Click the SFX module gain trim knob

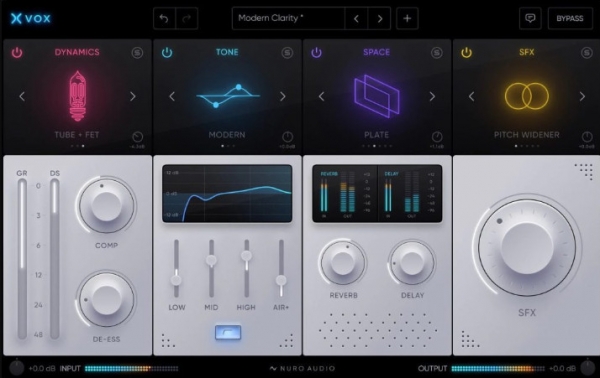587,137
